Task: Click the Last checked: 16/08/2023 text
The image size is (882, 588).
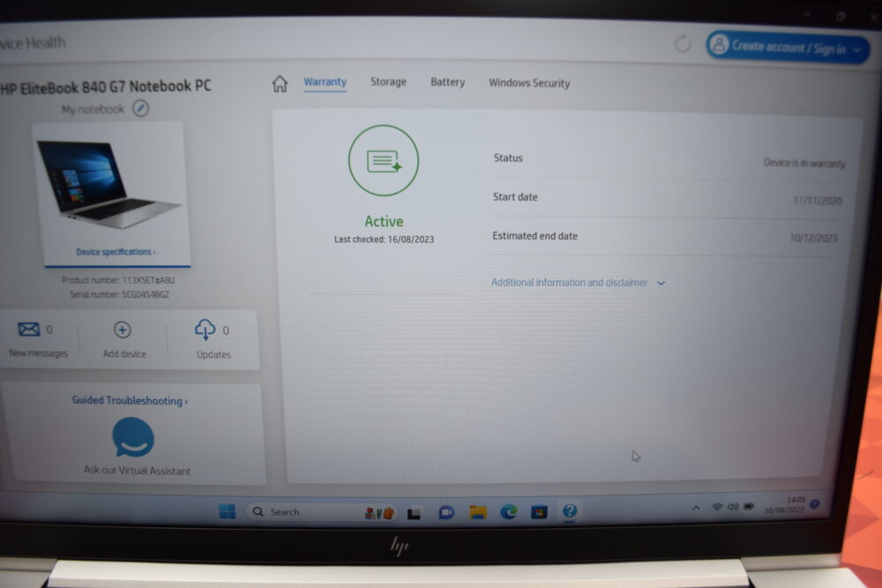Action: pyautogui.click(x=385, y=239)
